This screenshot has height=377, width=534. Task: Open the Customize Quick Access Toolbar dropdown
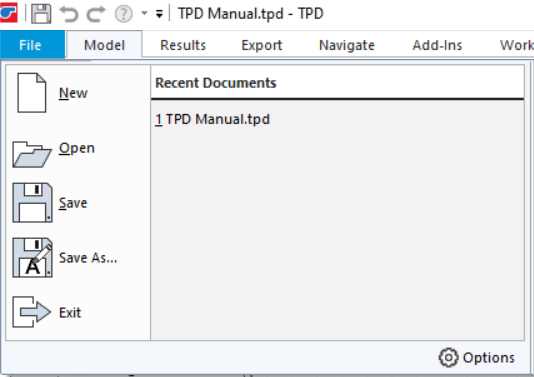[159, 14]
